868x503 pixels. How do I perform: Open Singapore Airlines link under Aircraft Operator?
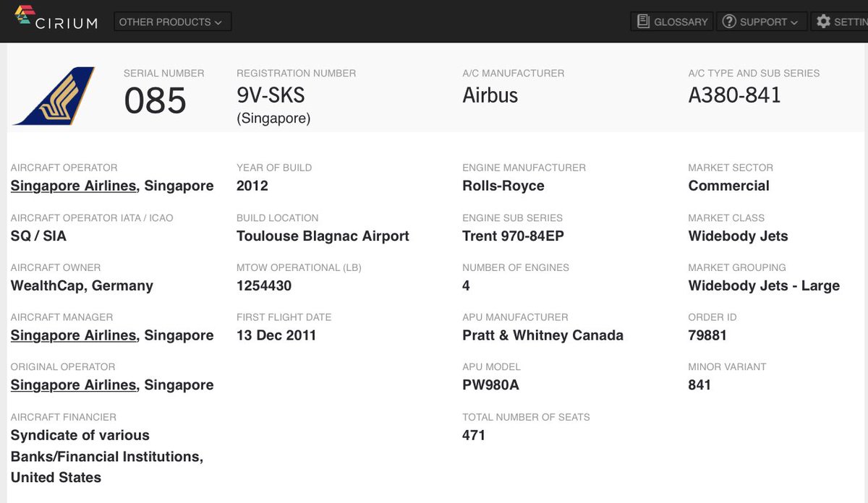[73, 186]
